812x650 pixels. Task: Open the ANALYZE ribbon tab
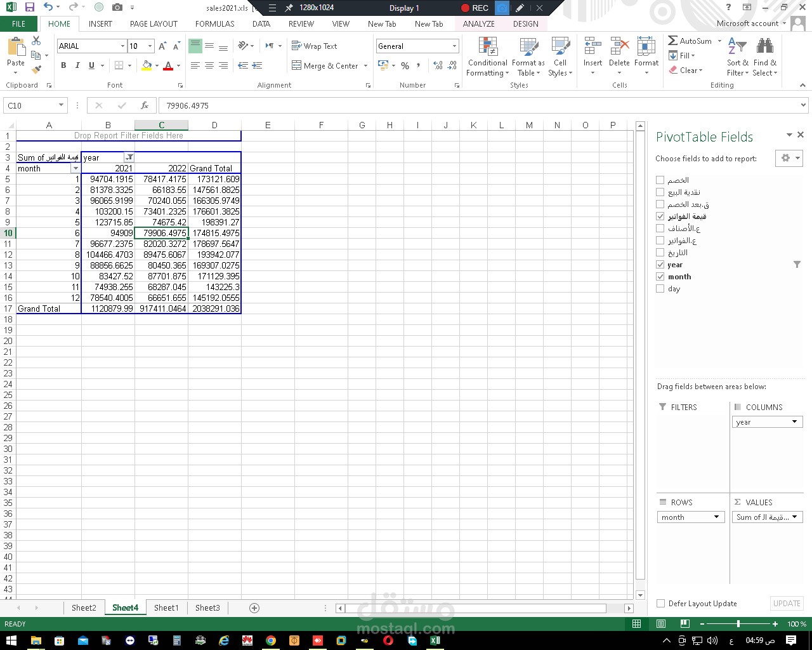478,23
